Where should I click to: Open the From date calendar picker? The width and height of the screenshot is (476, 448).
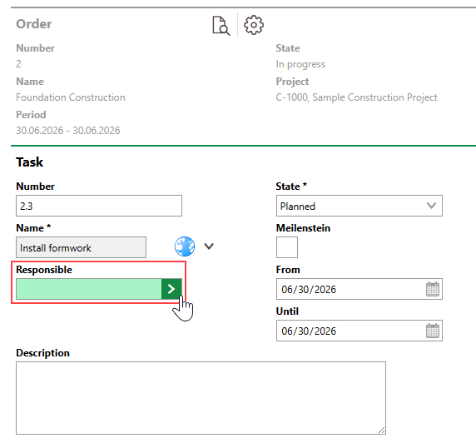point(433,289)
